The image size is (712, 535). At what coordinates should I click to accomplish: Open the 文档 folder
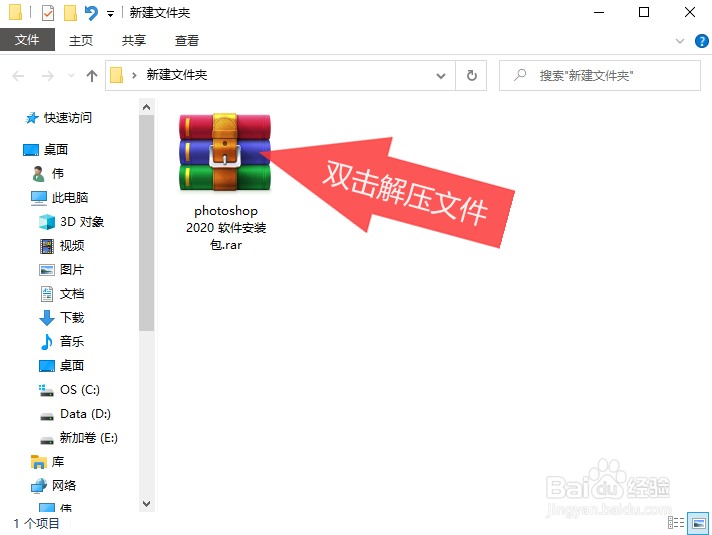72,294
